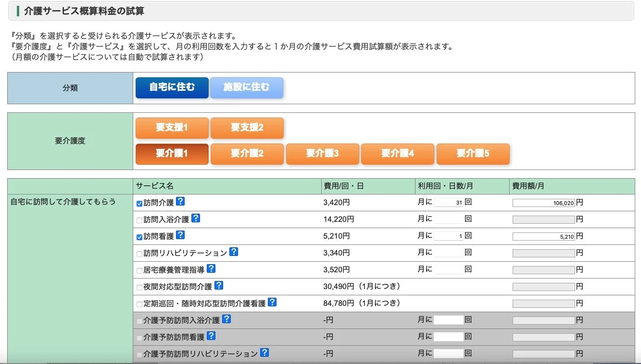
Task: Choose care level 要介護2
Action: (247, 154)
